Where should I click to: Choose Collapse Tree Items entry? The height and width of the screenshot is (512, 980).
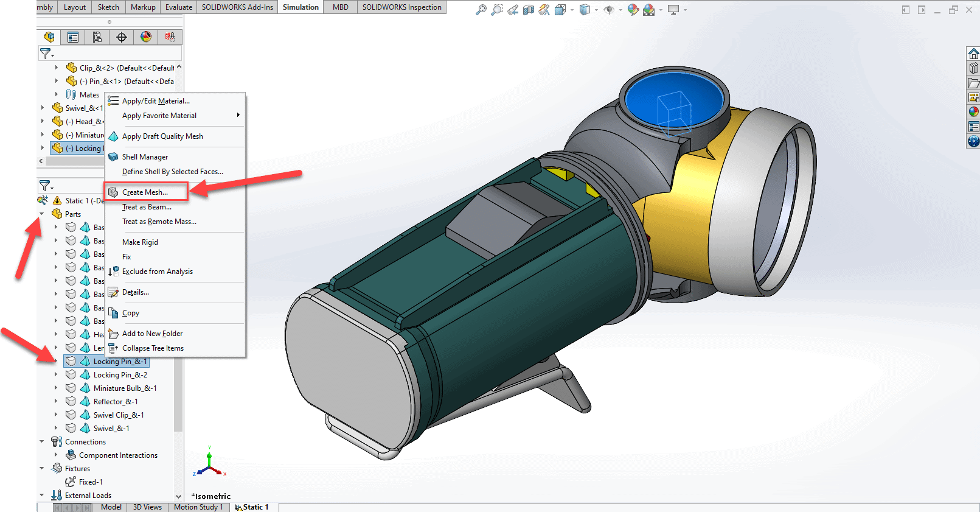point(153,348)
